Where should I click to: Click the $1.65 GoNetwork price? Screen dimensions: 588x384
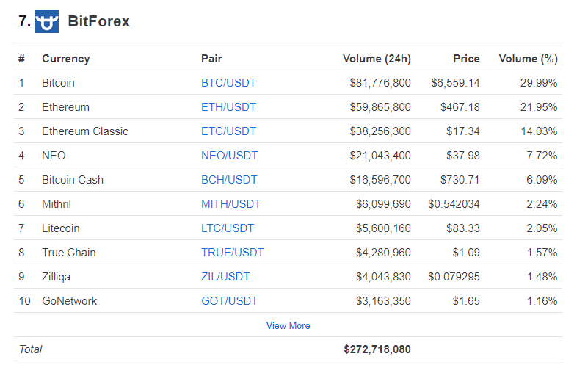click(466, 301)
